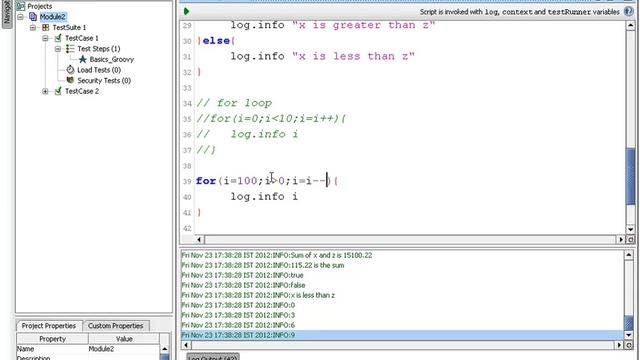640x360 pixels.
Task: Collapse the Test Steps (1) node
Action: click(58, 49)
